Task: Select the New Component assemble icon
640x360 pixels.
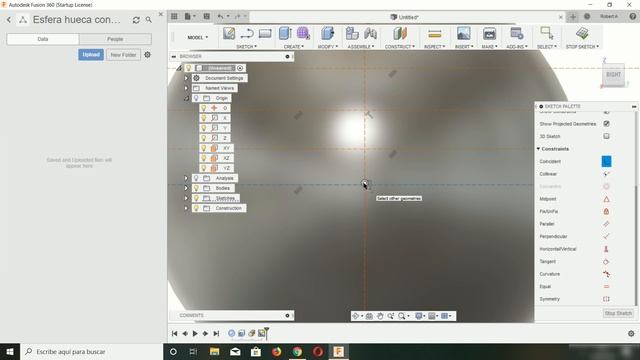Action: (352, 33)
